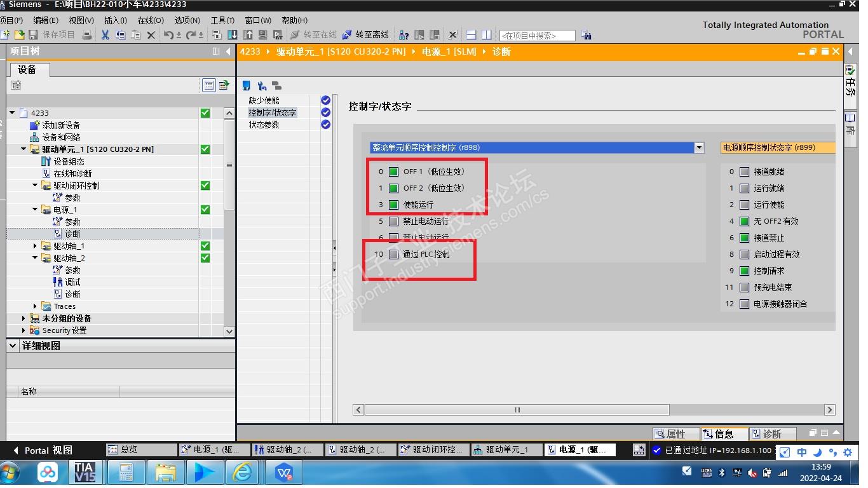
Task: Open the 任务 task card
Action: pyautogui.click(x=851, y=86)
